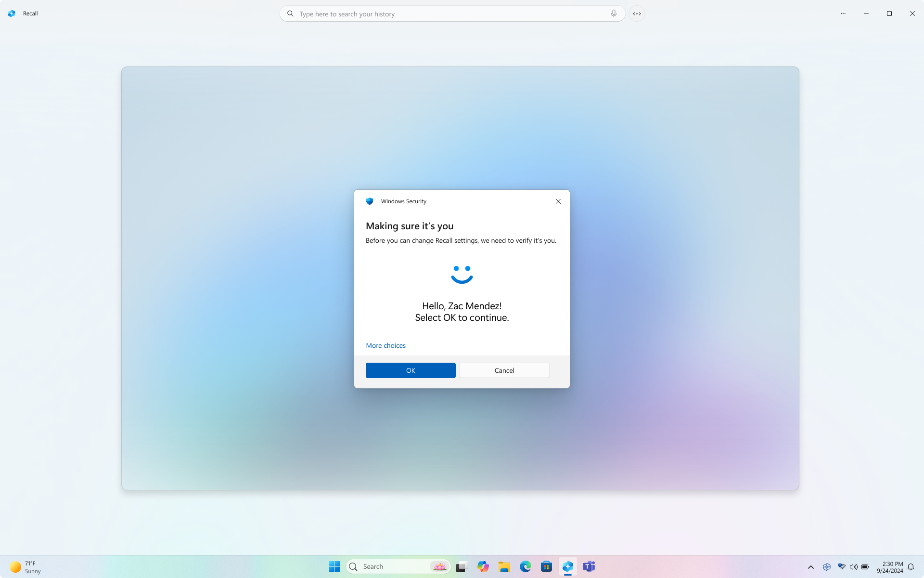This screenshot has height=578, width=924.
Task: Click Cancel to dismiss security dialog
Action: point(504,370)
